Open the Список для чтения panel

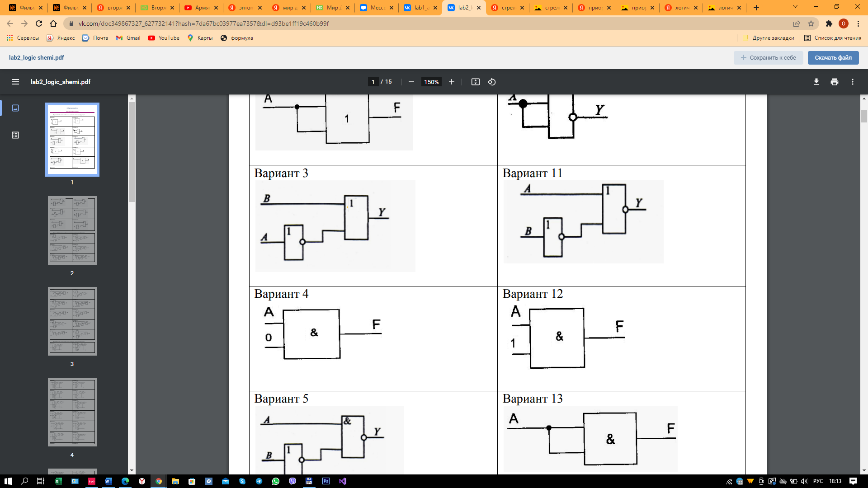pos(833,38)
